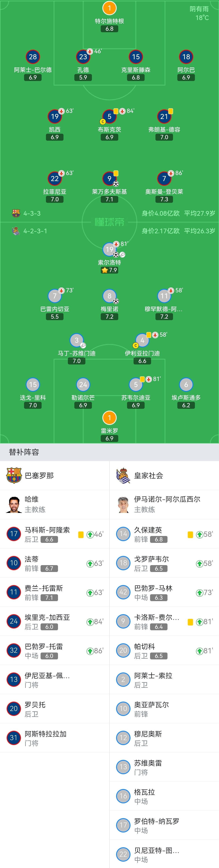Open 巴塞罗那 team header in substitutes
Screen dimensions: 219x868
click(55, 475)
